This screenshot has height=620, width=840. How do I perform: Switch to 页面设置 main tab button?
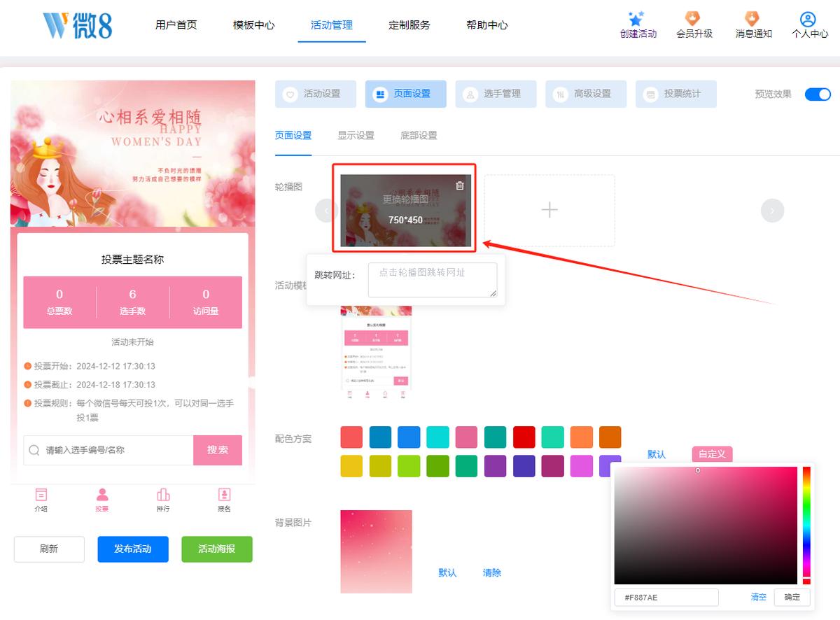click(406, 94)
